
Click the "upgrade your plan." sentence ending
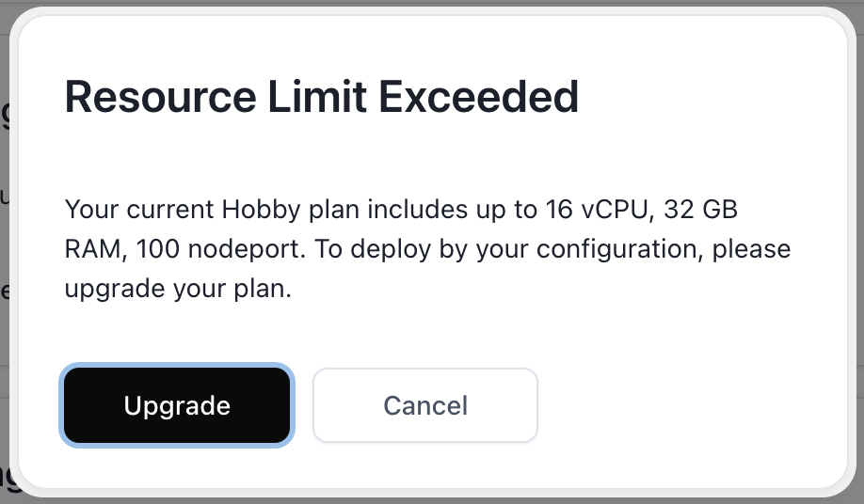(178, 290)
